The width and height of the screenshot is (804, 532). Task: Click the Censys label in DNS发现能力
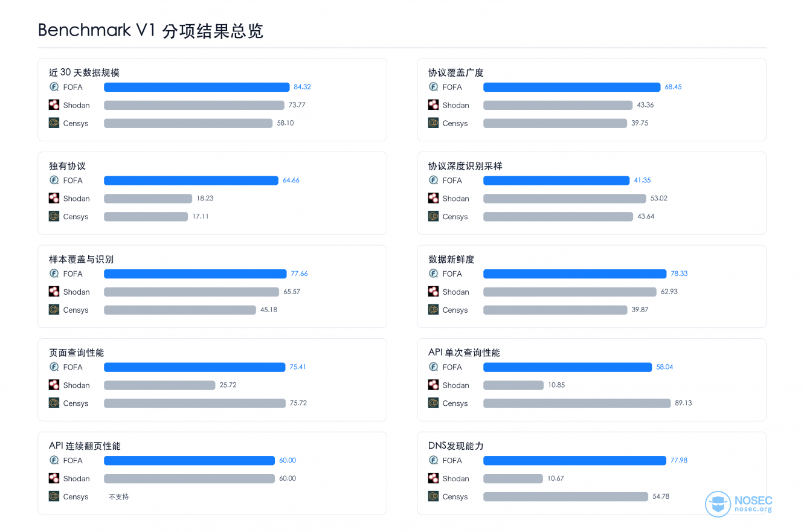[x=455, y=497]
